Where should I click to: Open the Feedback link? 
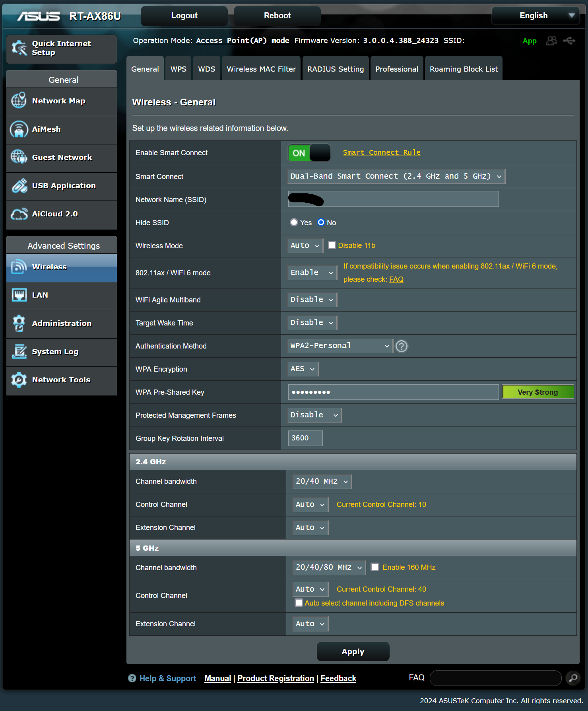point(338,678)
